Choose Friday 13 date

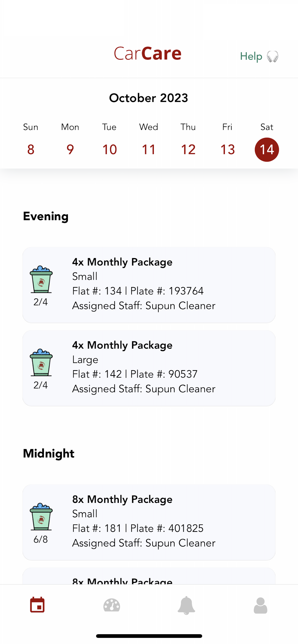pyautogui.click(x=227, y=149)
